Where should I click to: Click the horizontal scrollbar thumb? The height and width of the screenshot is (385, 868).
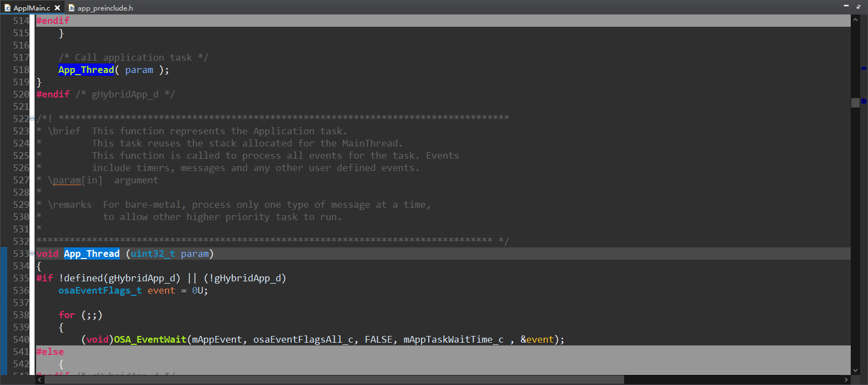334,379
